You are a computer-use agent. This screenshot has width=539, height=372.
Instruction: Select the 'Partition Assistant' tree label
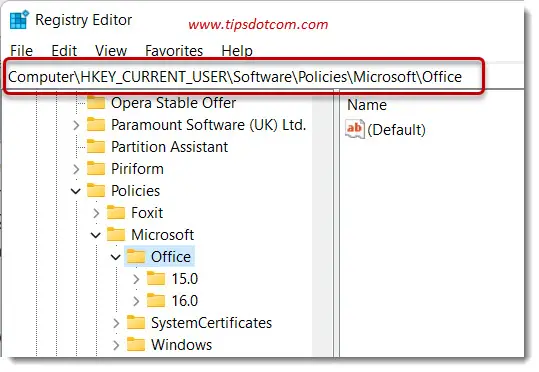(169, 146)
